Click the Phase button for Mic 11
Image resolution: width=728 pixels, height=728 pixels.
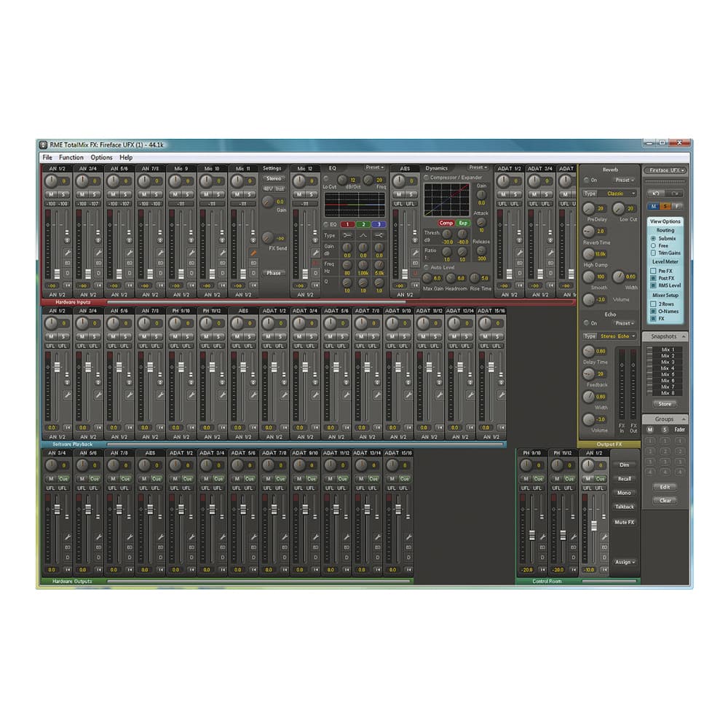[274, 273]
